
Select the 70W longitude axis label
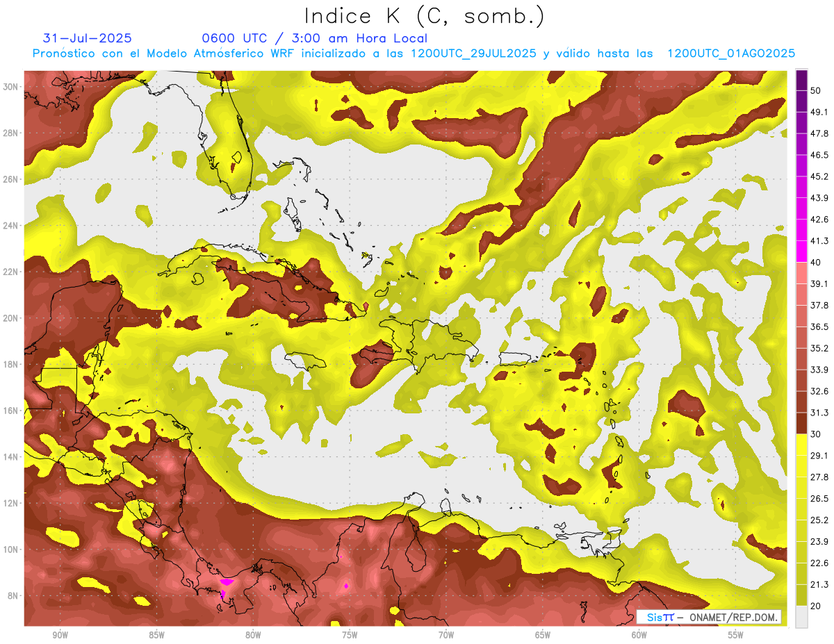[x=446, y=635]
